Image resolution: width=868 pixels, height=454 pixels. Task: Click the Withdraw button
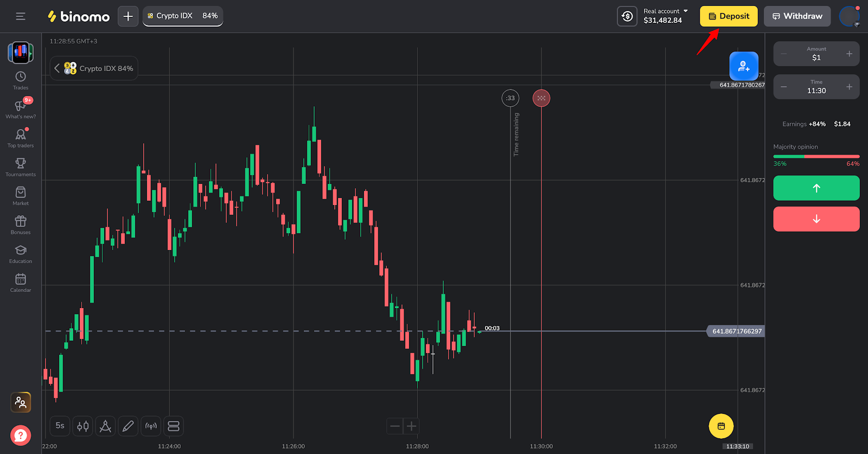click(797, 16)
